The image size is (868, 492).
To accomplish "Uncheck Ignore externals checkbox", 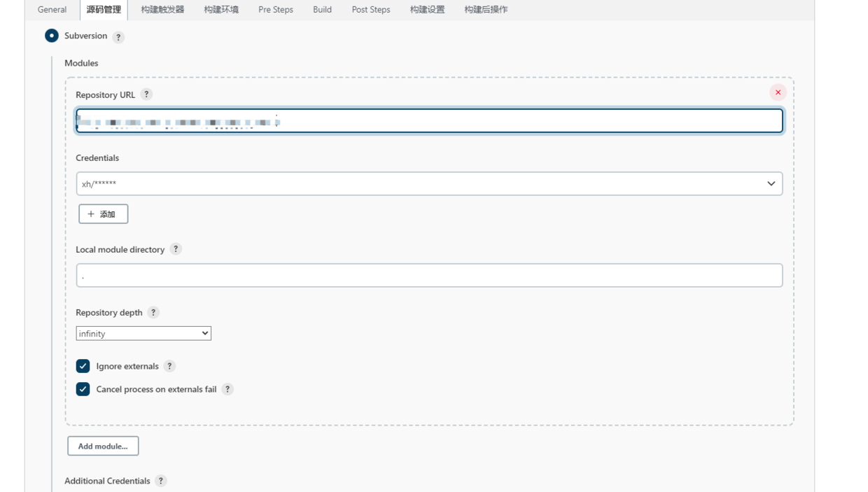I will [83, 366].
